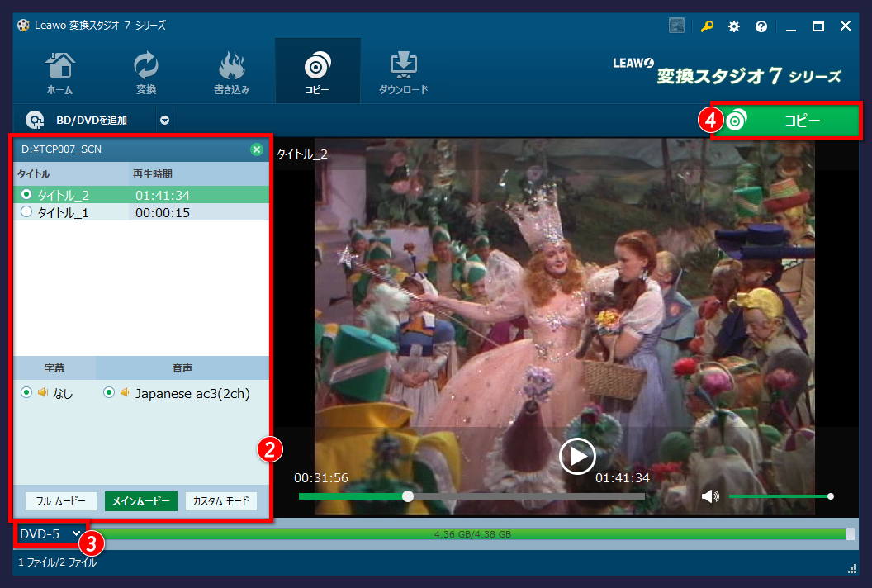This screenshot has width=872, height=588.
Task: Click the BD/DVDを追加 disc icon
Action: tap(35, 121)
